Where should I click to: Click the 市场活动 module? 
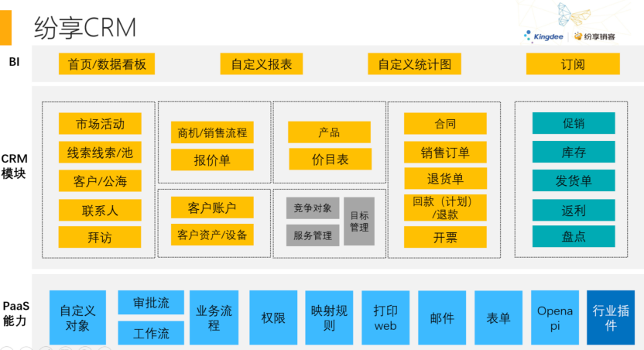point(100,124)
